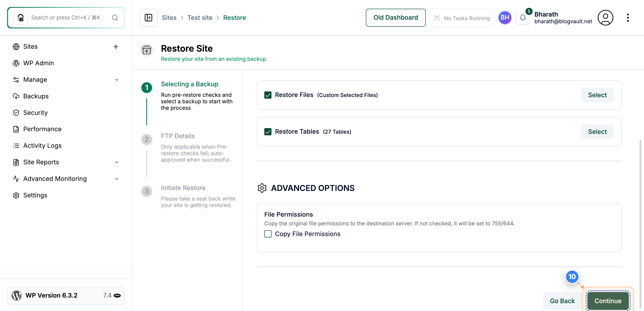Screen dimensions: 644x311
Task: Expand Advanced Monitoring options
Action: click(117, 178)
